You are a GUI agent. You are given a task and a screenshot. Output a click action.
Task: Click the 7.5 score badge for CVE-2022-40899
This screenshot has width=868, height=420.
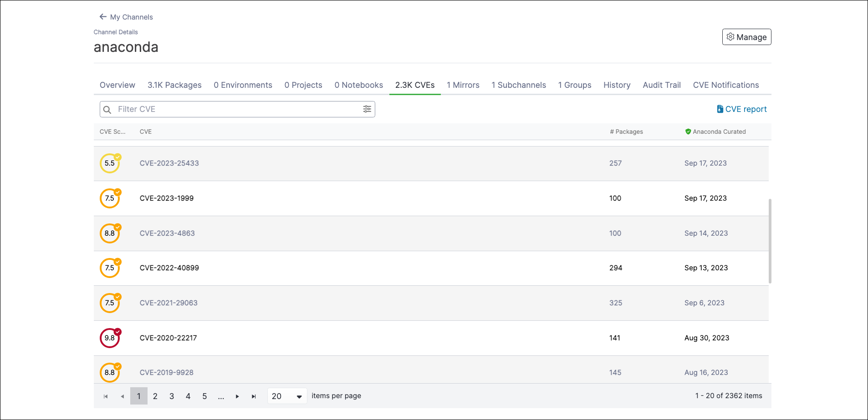pyautogui.click(x=110, y=268)
